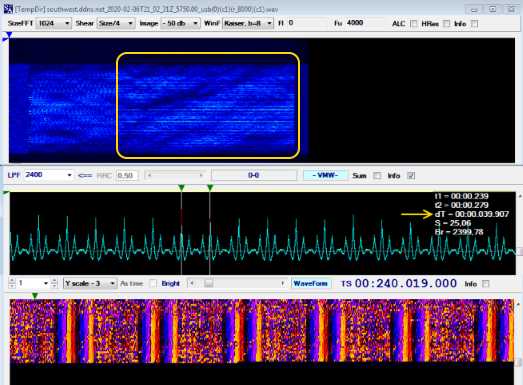Minimize the analyzer window
The height and width of the screenshot is (385, 523).
pyautogui.click(x=474, y=9)
